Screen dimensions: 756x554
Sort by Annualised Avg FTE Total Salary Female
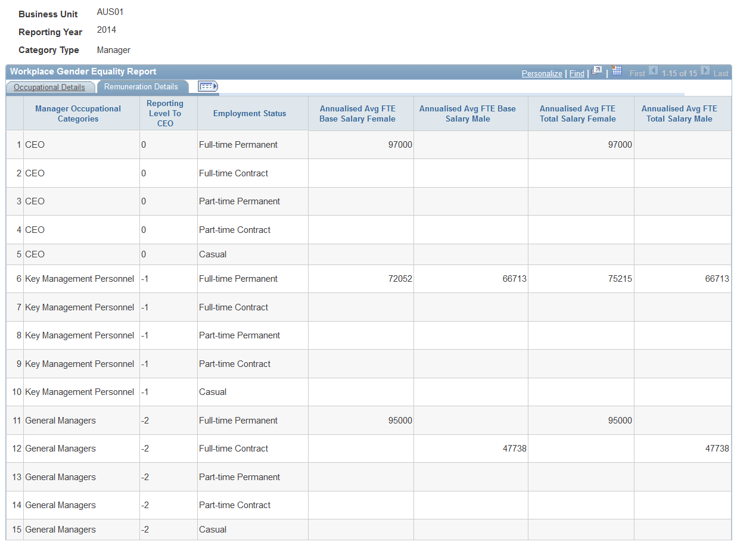coord(577,113)
